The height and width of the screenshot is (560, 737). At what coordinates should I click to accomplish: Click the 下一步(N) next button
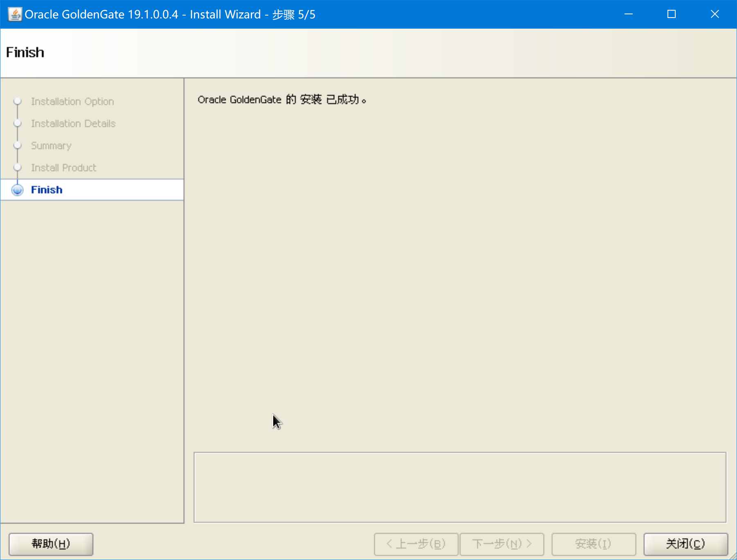(x=502, y=544)
